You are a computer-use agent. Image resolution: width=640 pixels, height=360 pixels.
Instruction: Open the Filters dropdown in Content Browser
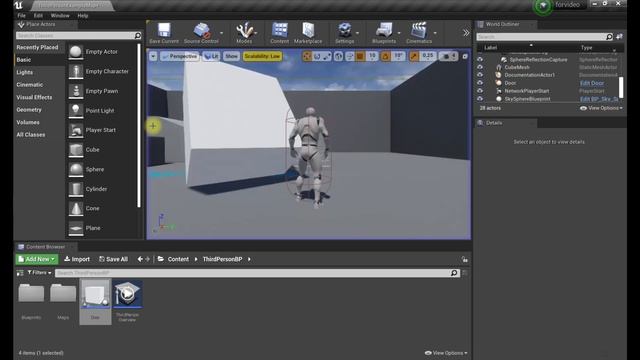39,273
